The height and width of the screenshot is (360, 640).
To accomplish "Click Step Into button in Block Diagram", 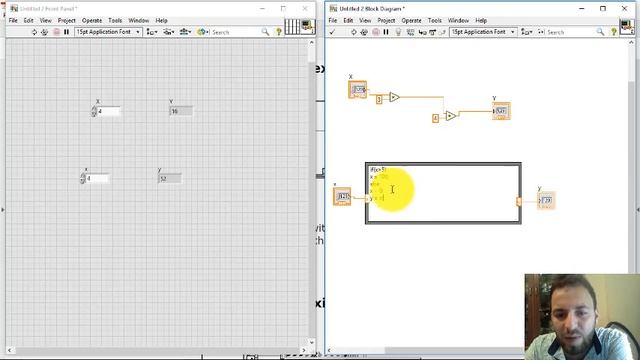I will 422,32.
